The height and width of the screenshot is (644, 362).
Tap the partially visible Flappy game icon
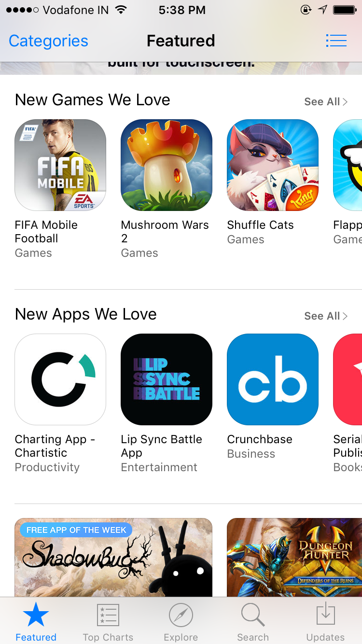pyautogui.click(x=348, y=165)
